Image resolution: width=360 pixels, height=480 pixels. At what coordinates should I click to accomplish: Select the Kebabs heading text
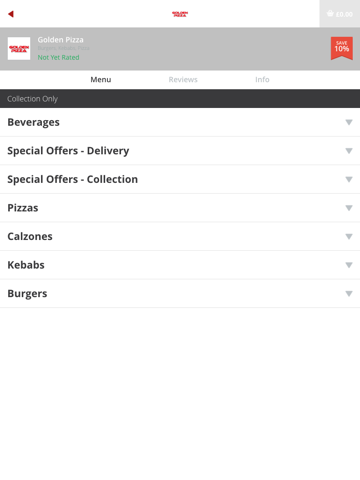[x=26, y=265]
